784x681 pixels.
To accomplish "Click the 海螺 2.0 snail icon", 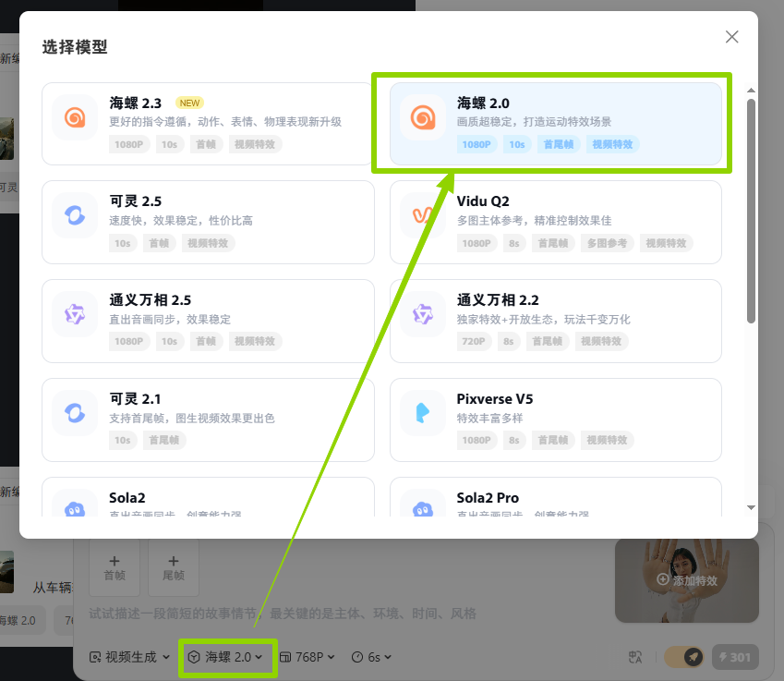I will pyautogui.click(x=423, y=117).
